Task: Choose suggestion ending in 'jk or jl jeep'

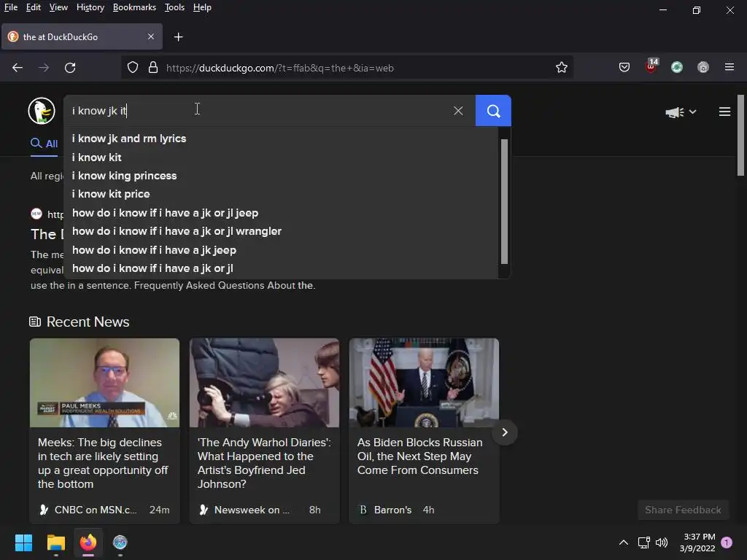Action: click(x=281, y=213)
